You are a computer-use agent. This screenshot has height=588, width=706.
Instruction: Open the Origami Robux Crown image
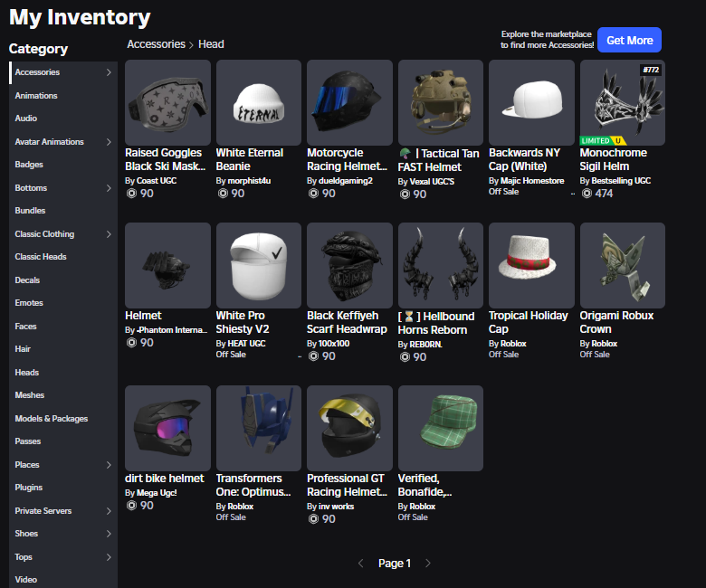click(622, 265)
